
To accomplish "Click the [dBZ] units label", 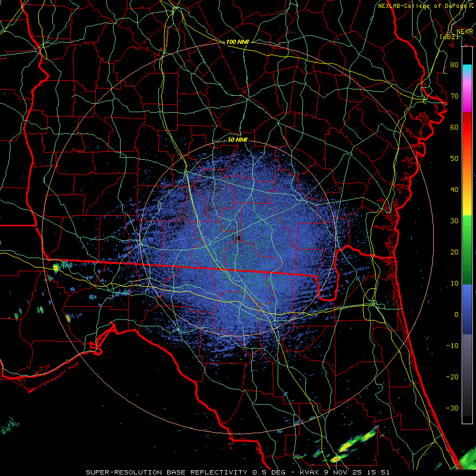I will pyautogui.click(x=449, y=36).
